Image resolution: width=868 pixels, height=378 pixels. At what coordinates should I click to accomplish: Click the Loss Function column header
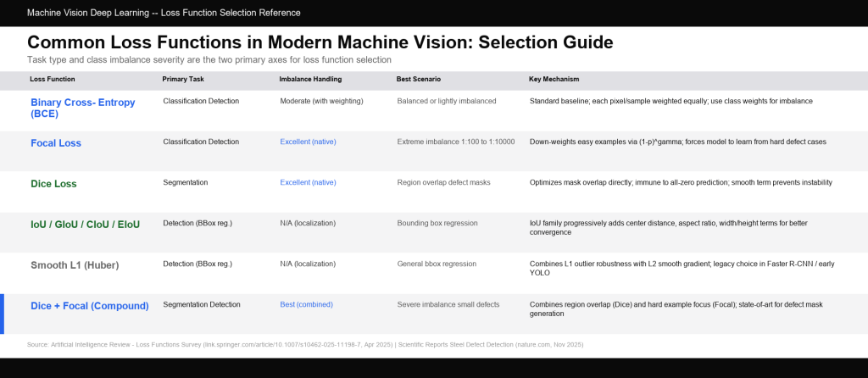click(53, 79)
